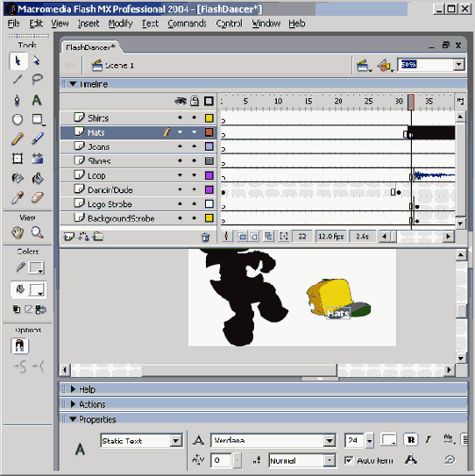Open the zoom percentage dropdown
The width and height of the screenshot is (475, 476).
click(x=459, y=65)
